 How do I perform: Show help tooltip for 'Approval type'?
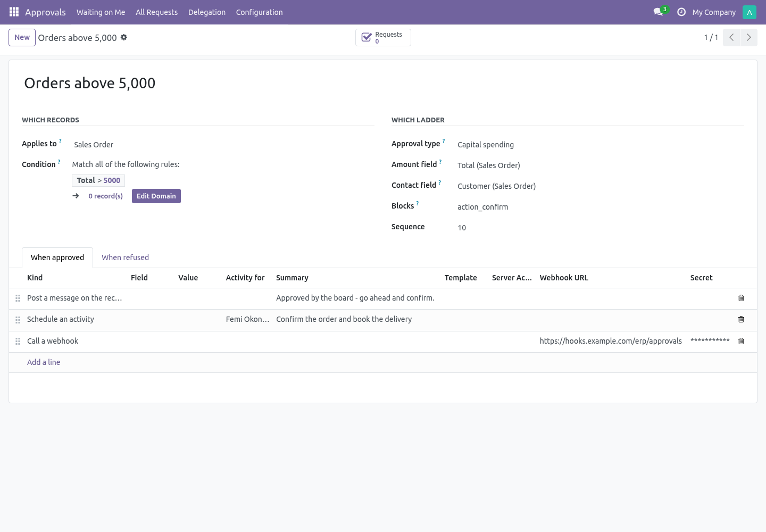pyautogui.click(x=444, y=141)
